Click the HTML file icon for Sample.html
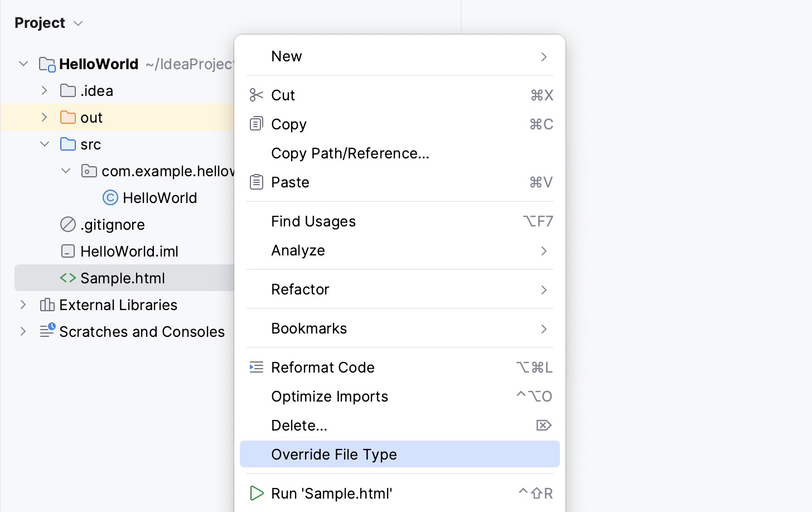Viewport: 812px width, 512px height. [x=67, y=278]
